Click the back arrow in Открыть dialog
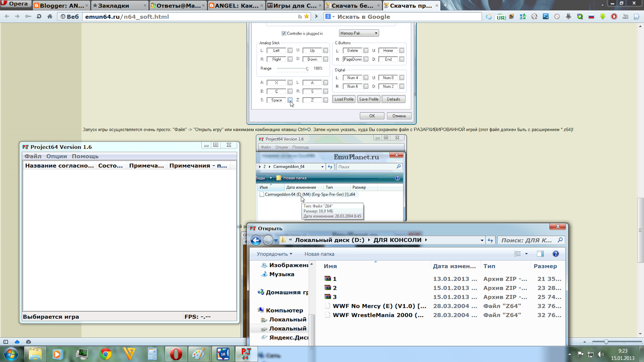The width and height of the screenshot is (644, 362). 256,240
